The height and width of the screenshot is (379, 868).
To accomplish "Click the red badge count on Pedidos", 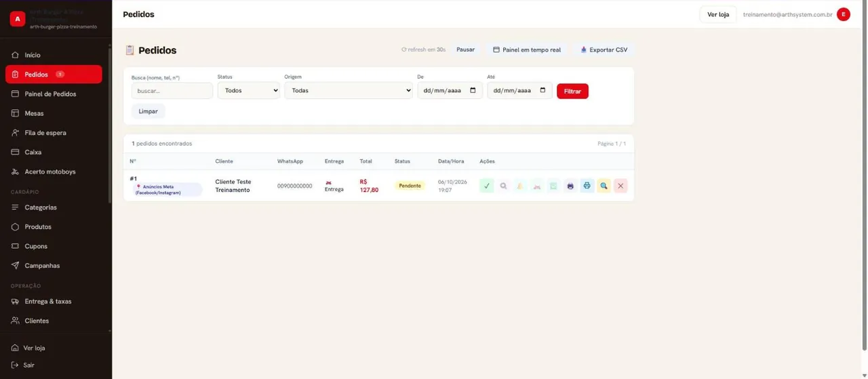I will (60, 75).
